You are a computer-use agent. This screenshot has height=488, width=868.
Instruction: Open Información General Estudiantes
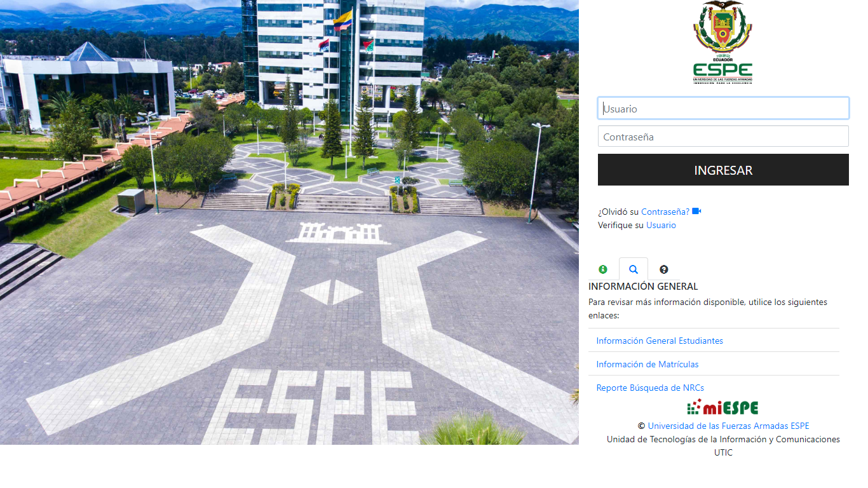[x=659, y=341]
